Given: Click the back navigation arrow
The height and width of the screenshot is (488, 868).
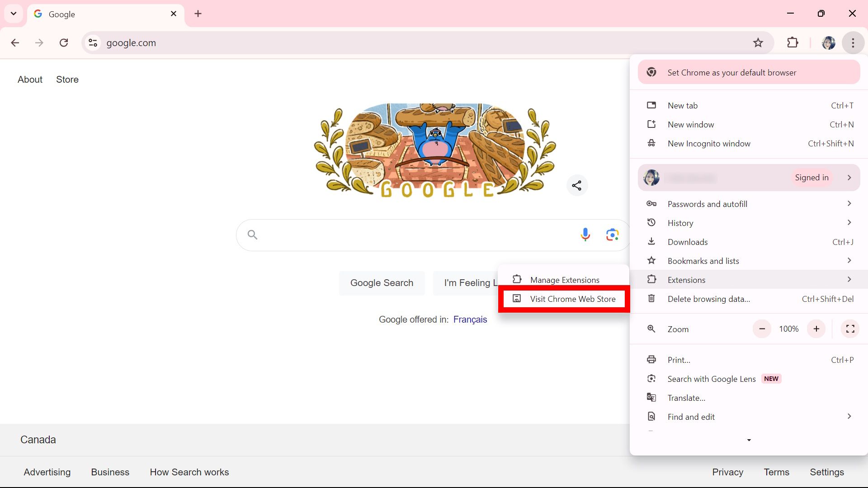Looking at the screenshot, I should [15, 43].
